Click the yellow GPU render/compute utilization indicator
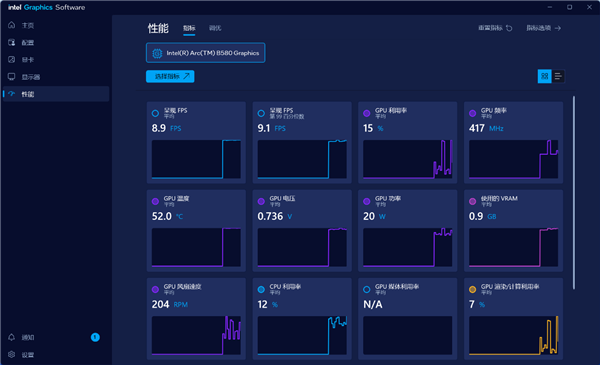Viewport: 600px width, 365px height. pos(473,289)
